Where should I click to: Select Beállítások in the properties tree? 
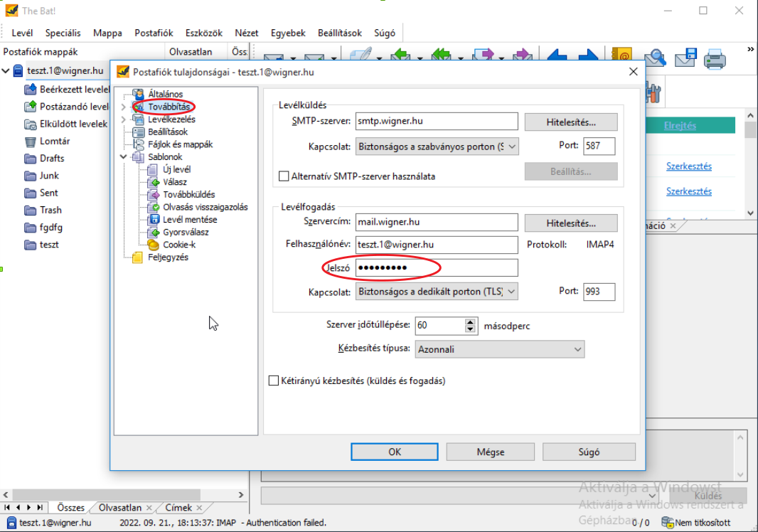coord(167,132)
